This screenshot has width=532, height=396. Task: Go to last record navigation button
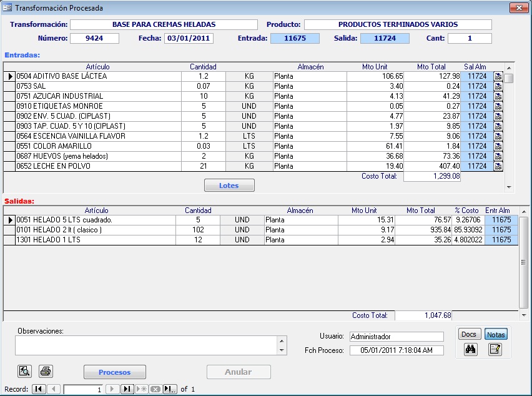click(127, 389)
